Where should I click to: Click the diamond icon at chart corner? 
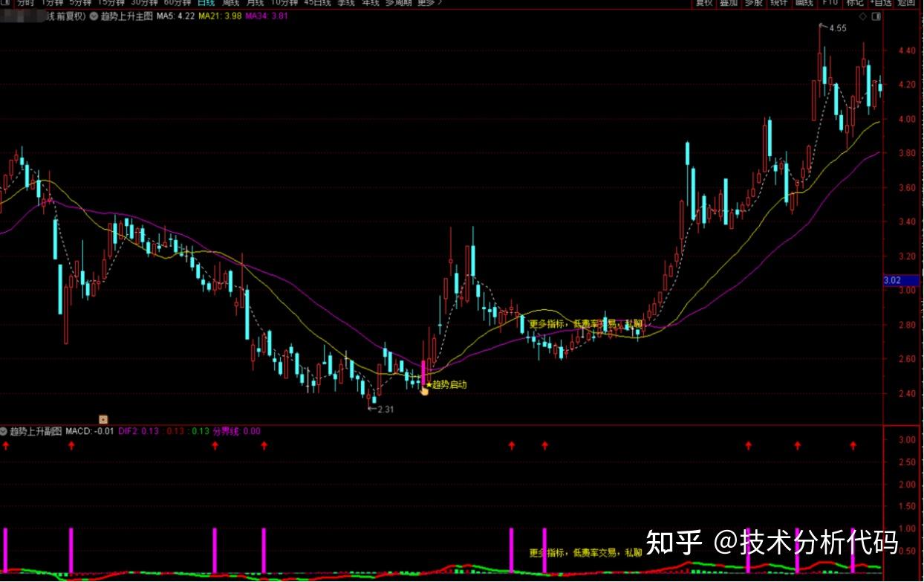(x=862, y=16)
